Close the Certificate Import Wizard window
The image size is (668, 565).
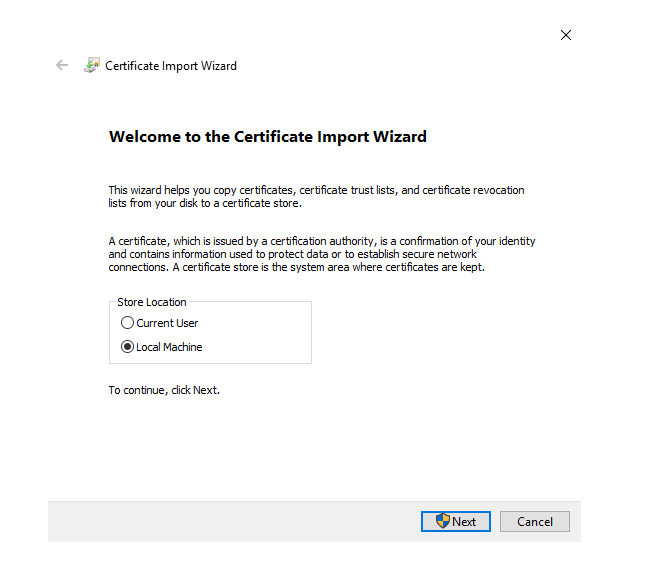click(566, 35)
